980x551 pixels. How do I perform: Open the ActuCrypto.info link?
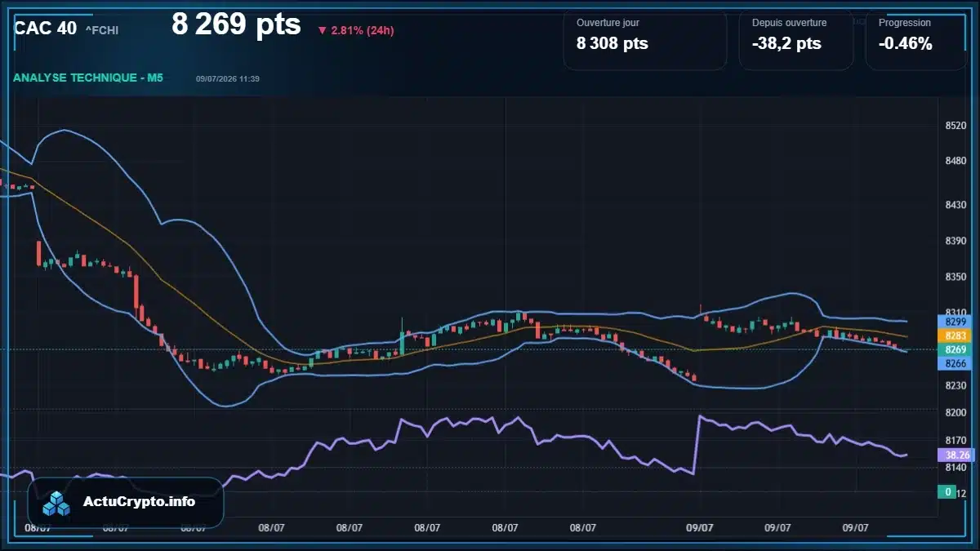(x=139, y=502)
